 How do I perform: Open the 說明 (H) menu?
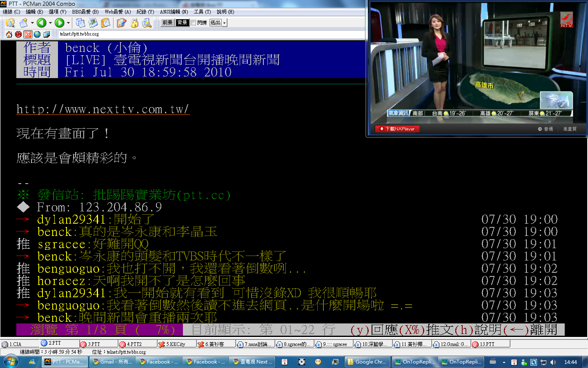click(x=225, y=12)
